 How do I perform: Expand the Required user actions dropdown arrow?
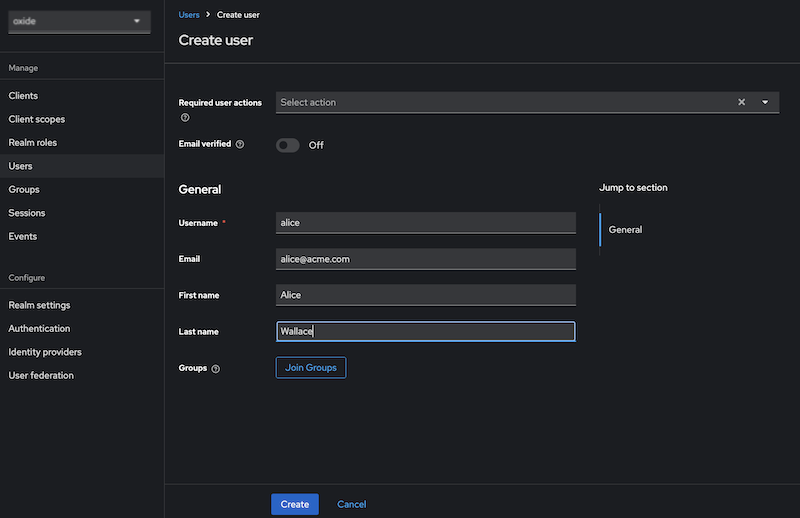pyautogui.click(x=765, y=102)
